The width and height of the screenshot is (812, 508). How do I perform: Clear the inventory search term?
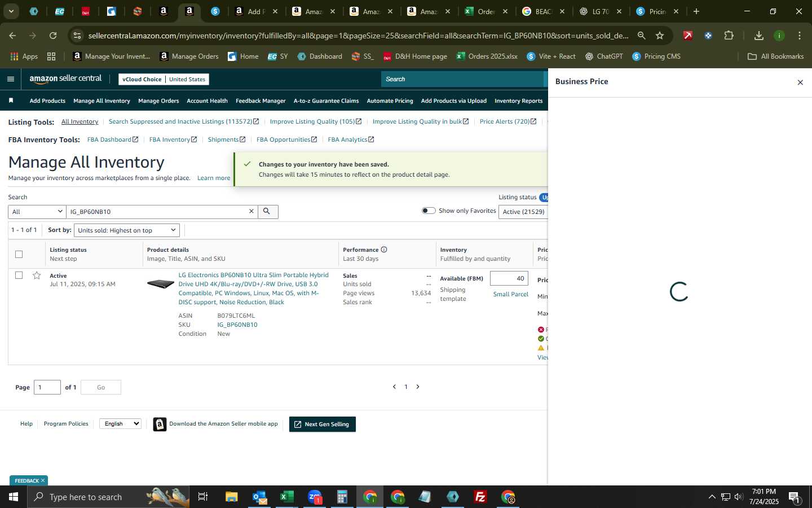[251, 212]
